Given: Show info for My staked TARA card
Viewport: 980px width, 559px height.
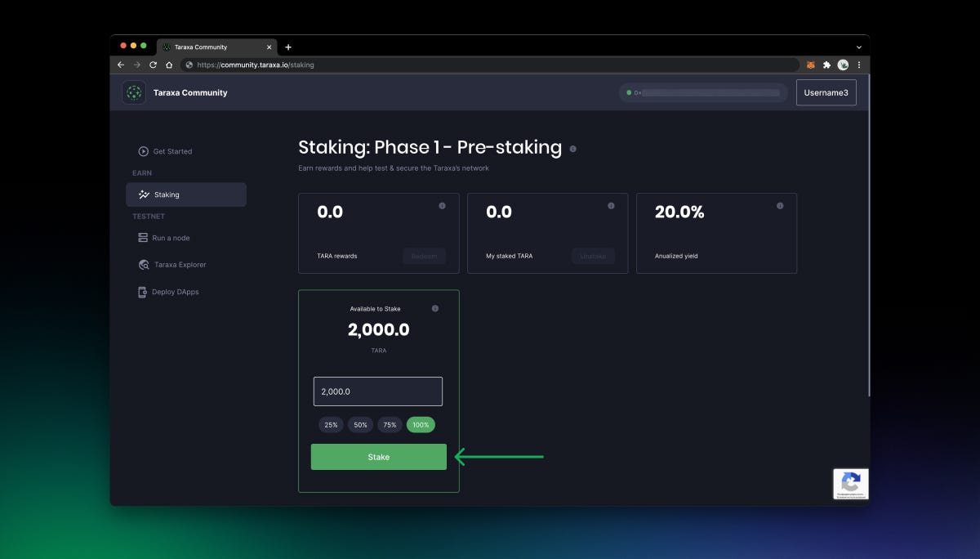Looking at the screenshot, I should [611, 206].
